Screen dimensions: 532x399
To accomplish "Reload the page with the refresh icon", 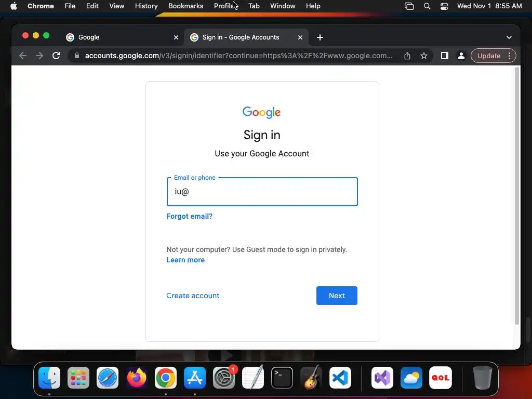I will pyautogui.click(x=56, y=56).
